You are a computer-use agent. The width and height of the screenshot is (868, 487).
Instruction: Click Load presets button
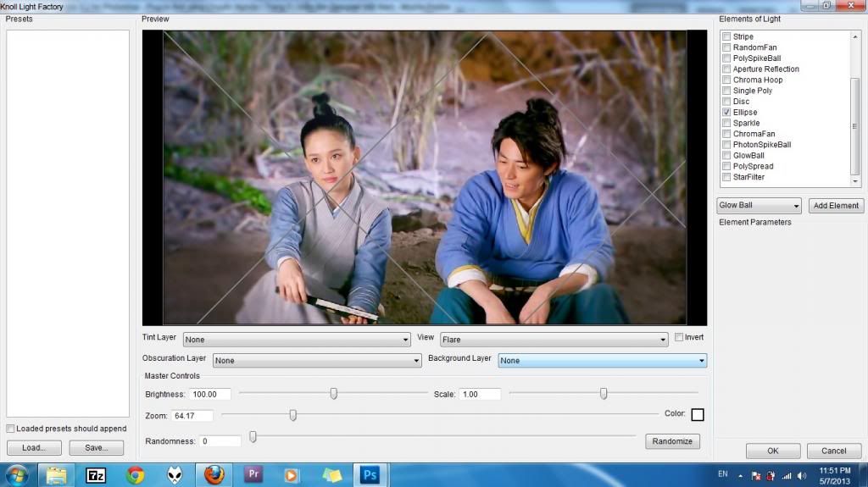(34, 448)
